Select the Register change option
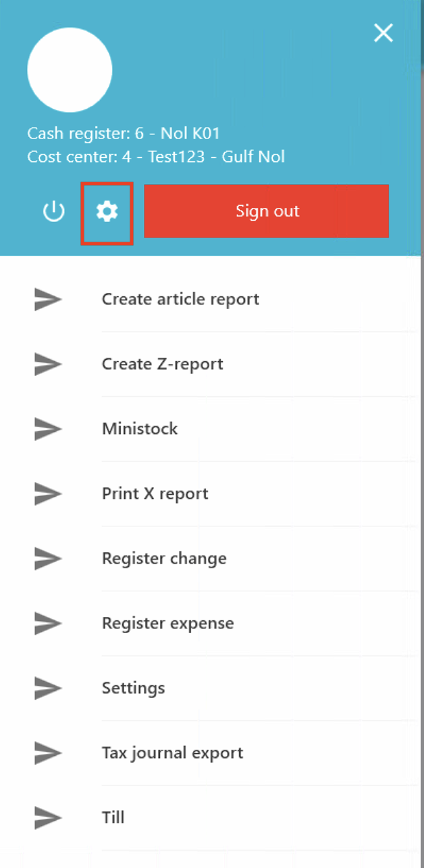 click(164, 558)
